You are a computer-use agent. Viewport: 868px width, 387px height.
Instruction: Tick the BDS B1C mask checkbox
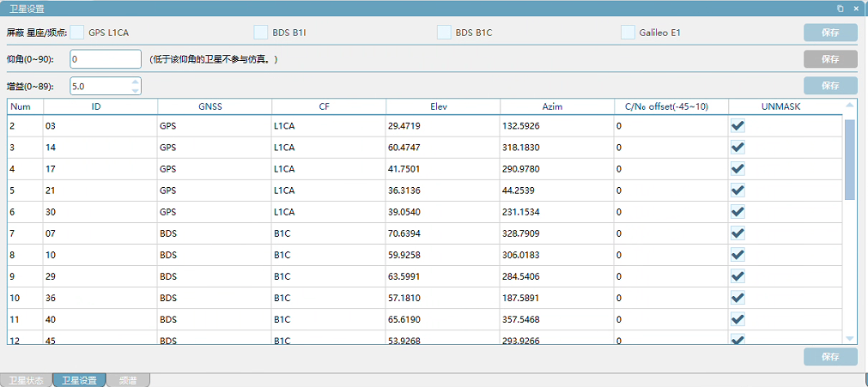point(444,32)
